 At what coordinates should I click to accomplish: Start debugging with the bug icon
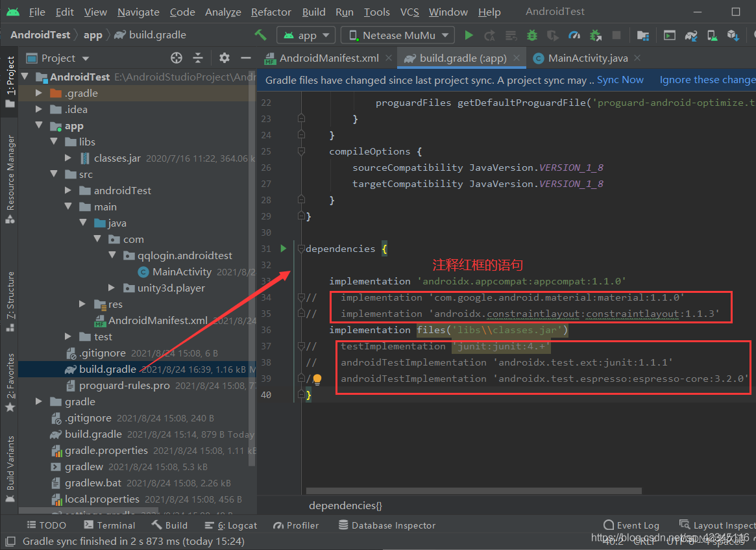pyautogui.click(x=532, y=34)
